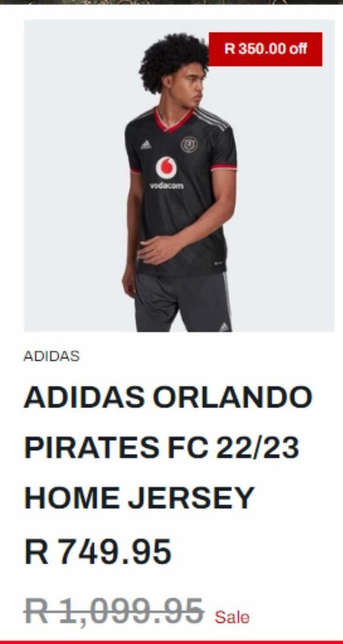The image size is (343, 644).
Task: Click the red divider line under the prices
Action: (171, 642)
